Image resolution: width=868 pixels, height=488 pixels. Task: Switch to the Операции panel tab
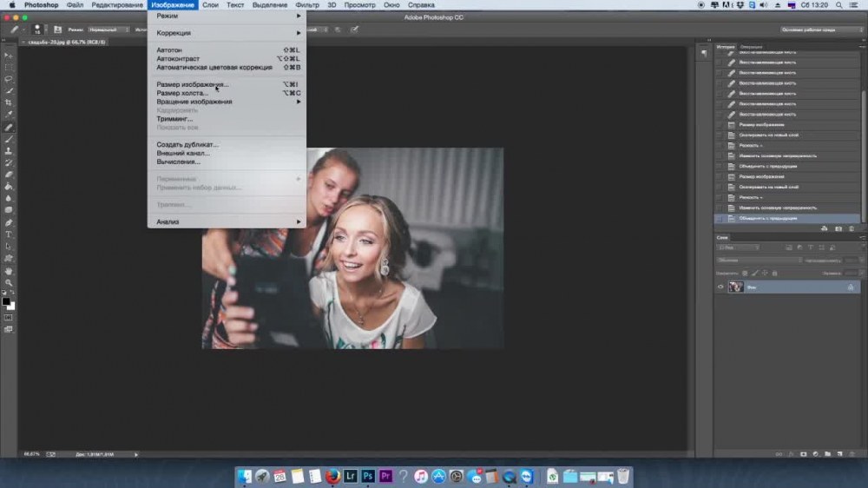click(752, 46)
